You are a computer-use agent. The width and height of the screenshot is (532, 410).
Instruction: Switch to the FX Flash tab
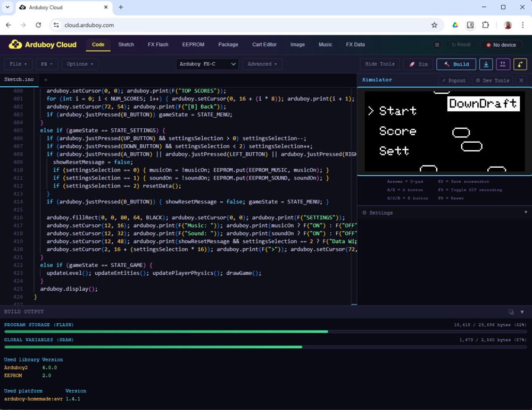point(158,45)
